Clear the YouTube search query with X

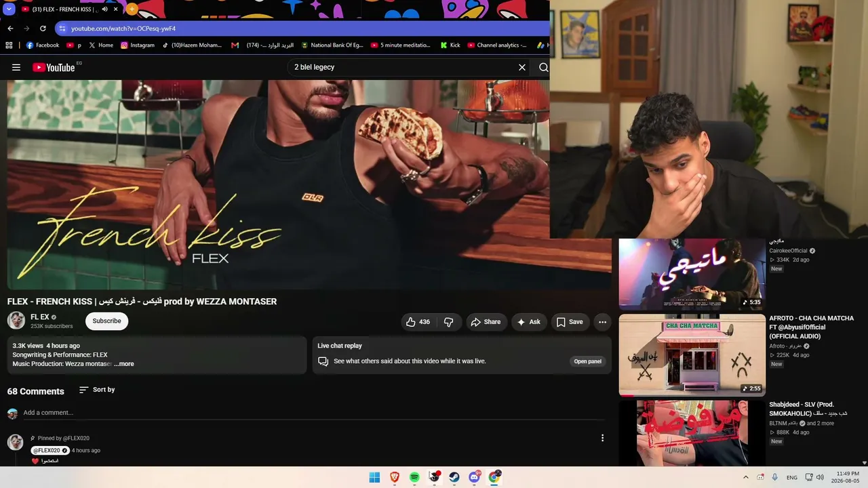click(522, 67)
